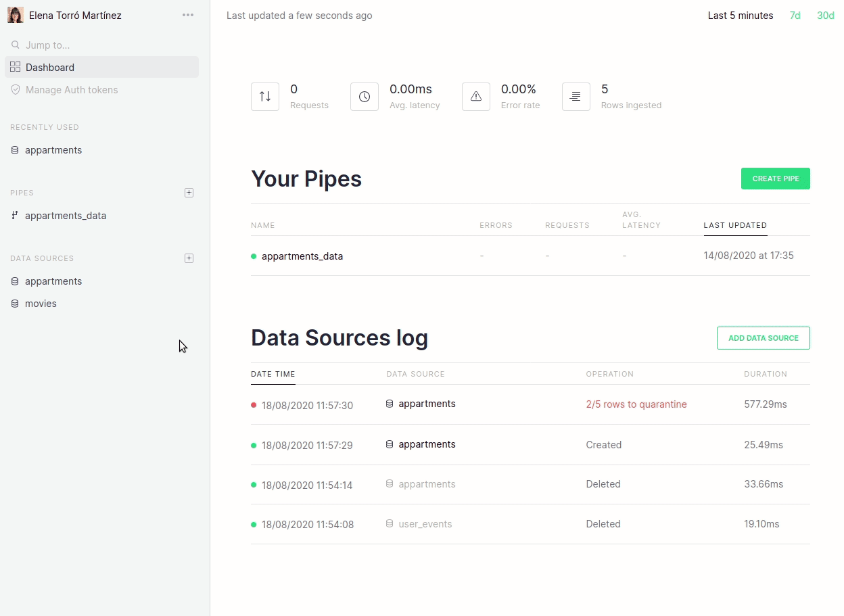Add a new pipe with sidebar plus icon
The width and height of the screenshot is (844, 616).
coord(189,193)
